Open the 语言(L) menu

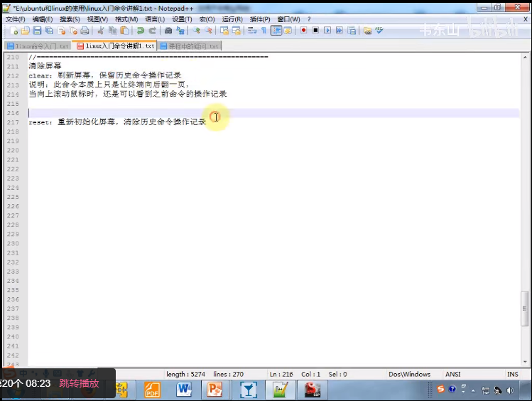point(155,19)
